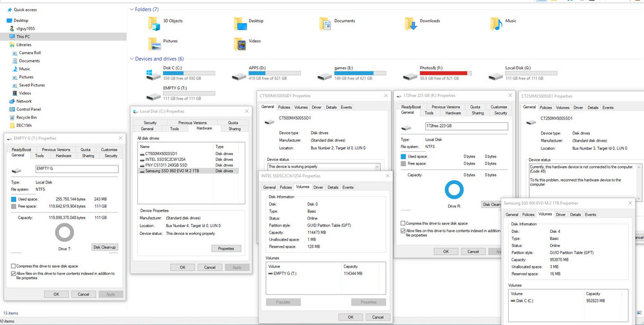Click Cancel in EMPTY G (T:) Properties
Image resolution: width=644 pixels, height=325 pixels.
pyautogui.click(x=83, y=294)
